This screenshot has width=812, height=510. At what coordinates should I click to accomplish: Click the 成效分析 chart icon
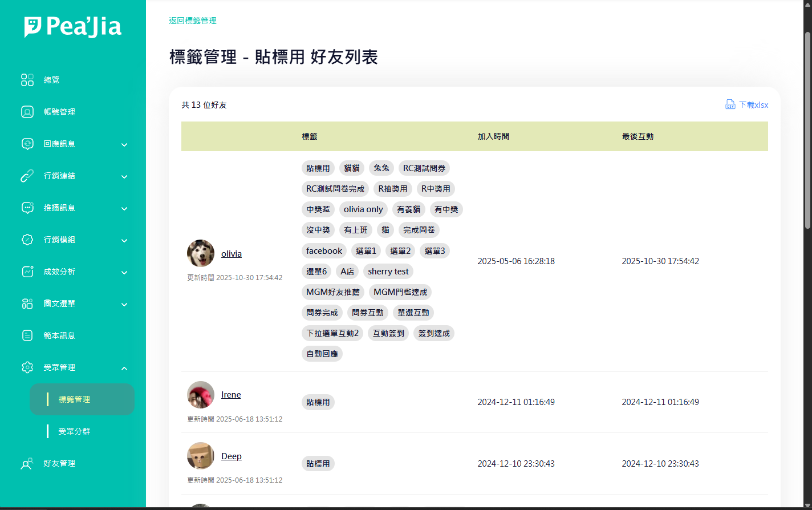coord(27,272)
